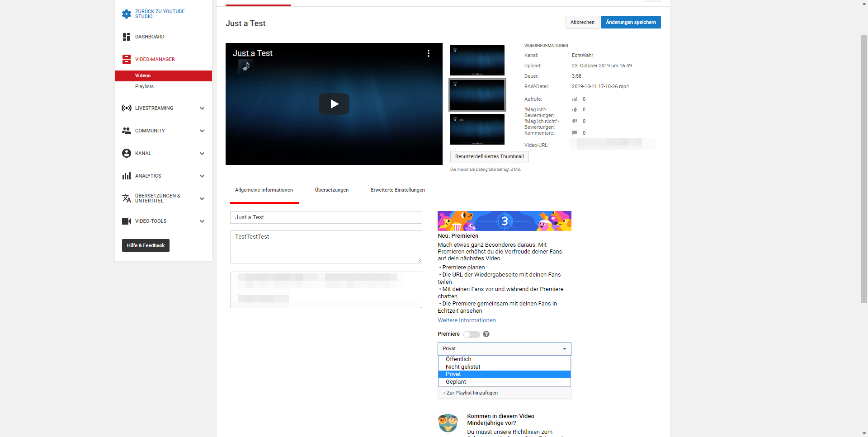
Task: Expand the Kanal sidebar section
Action: [x=202, y=153]
